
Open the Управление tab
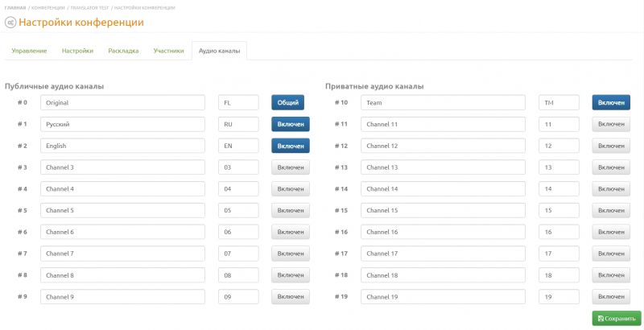tap(29, 51)
